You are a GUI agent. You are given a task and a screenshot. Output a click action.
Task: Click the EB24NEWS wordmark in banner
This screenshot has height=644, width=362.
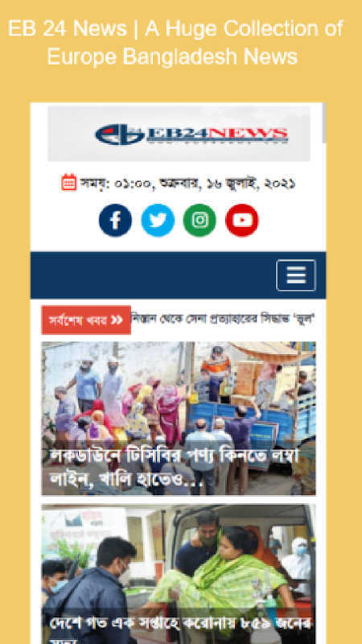click(217, 134)
